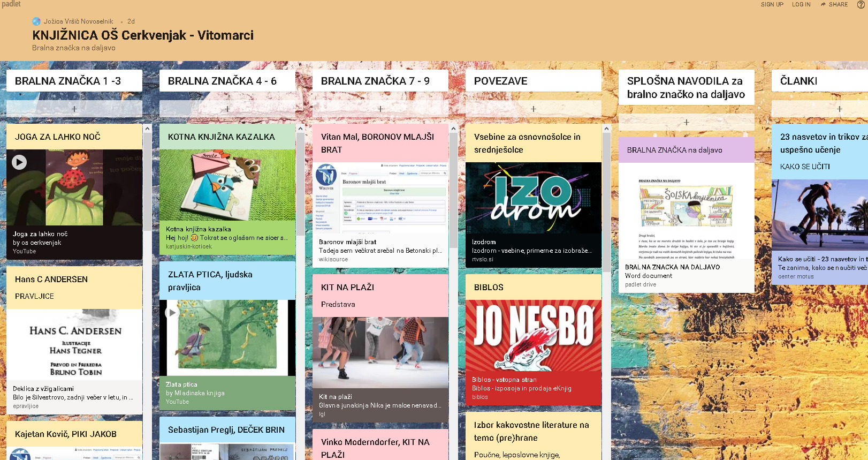Add post under POVEZAVE column

tap(534, 109)
